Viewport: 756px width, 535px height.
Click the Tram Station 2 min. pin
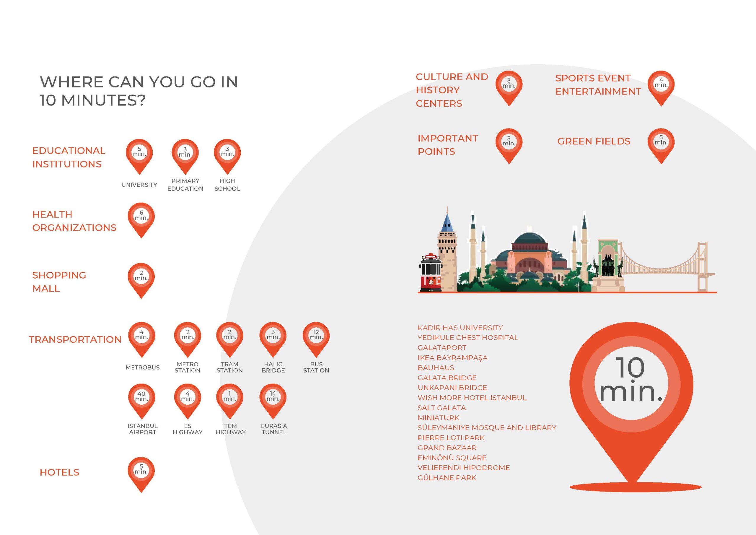(x=229, y=340)
